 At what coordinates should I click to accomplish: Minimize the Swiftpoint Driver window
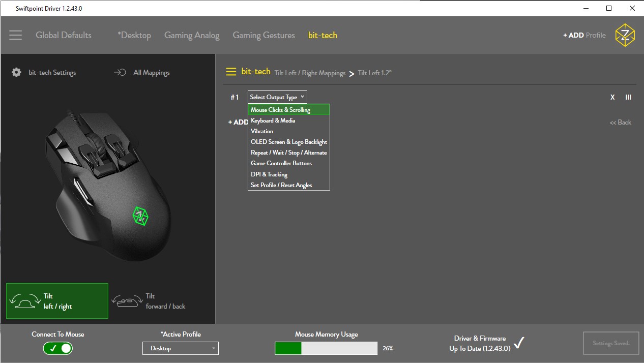[586, 8]
